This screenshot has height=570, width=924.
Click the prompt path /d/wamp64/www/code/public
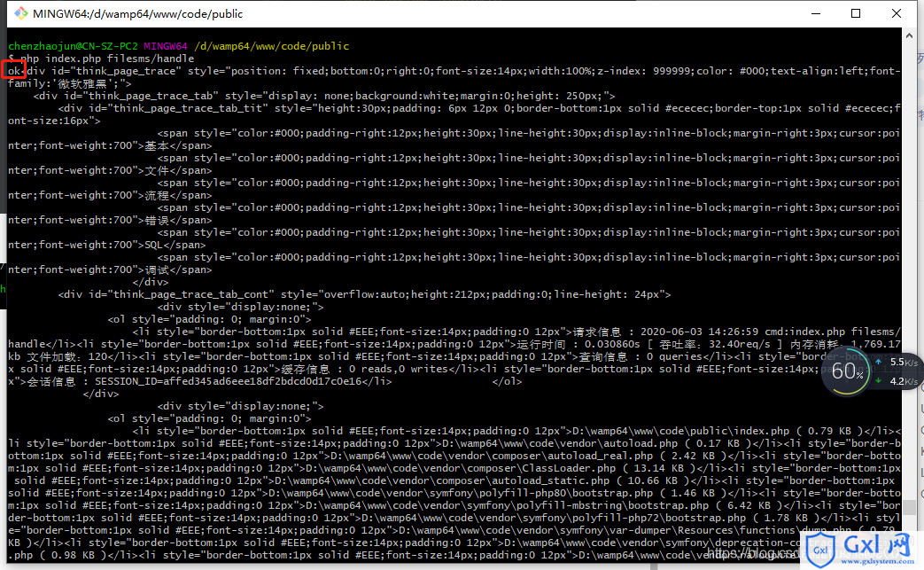point(272,46)
